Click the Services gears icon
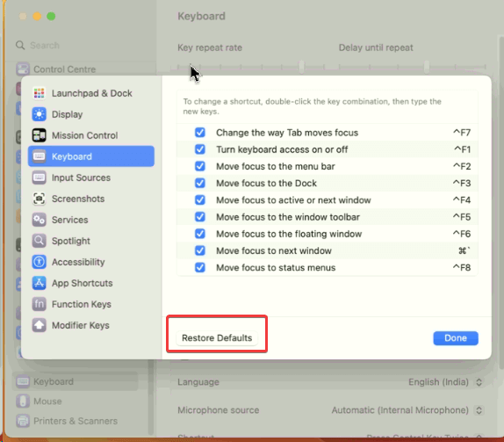The height and width of the screenshot is (442, 504). pyautogui.click(x=40, y=220)
